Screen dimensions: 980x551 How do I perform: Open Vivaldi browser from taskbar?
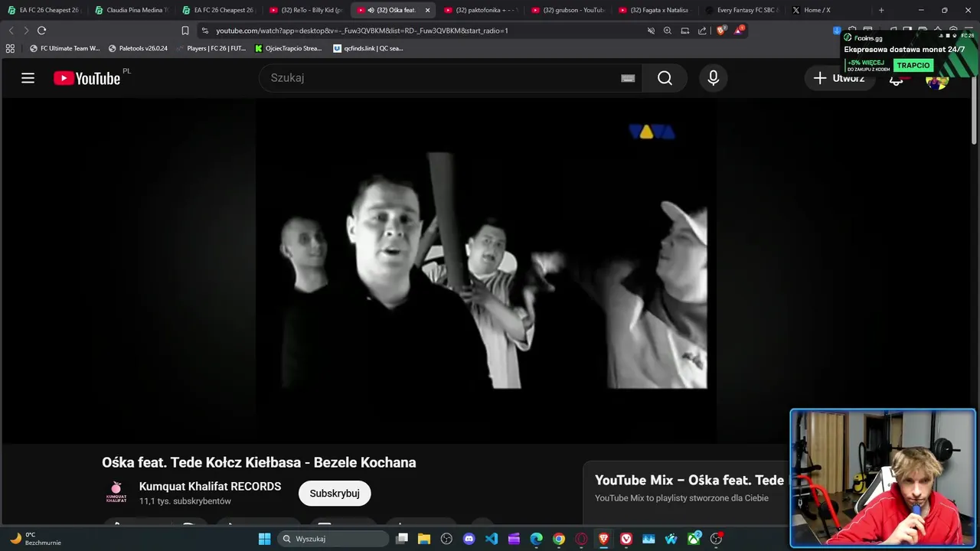click(x=626, y=539)
